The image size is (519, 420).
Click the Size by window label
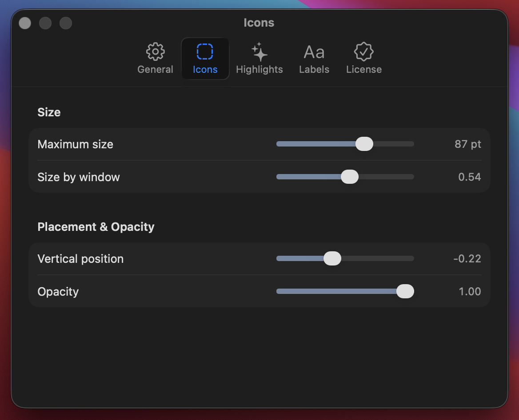point(79,177)
